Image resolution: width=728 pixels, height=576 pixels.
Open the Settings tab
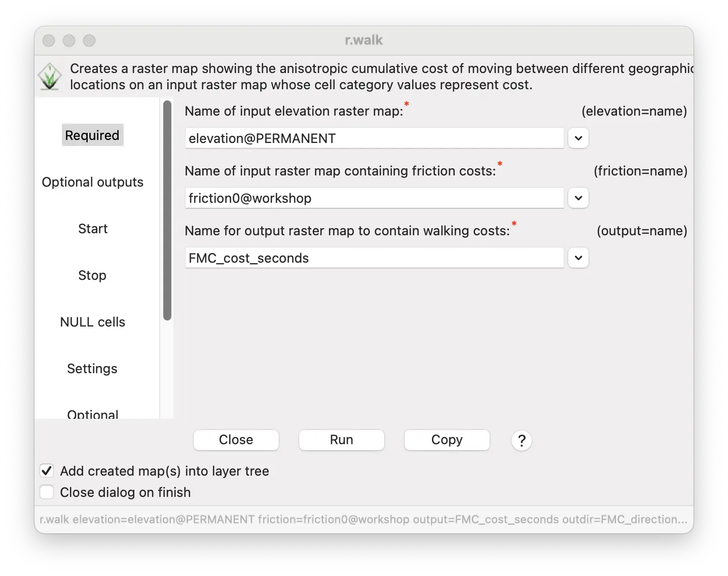tap(92, 369)
